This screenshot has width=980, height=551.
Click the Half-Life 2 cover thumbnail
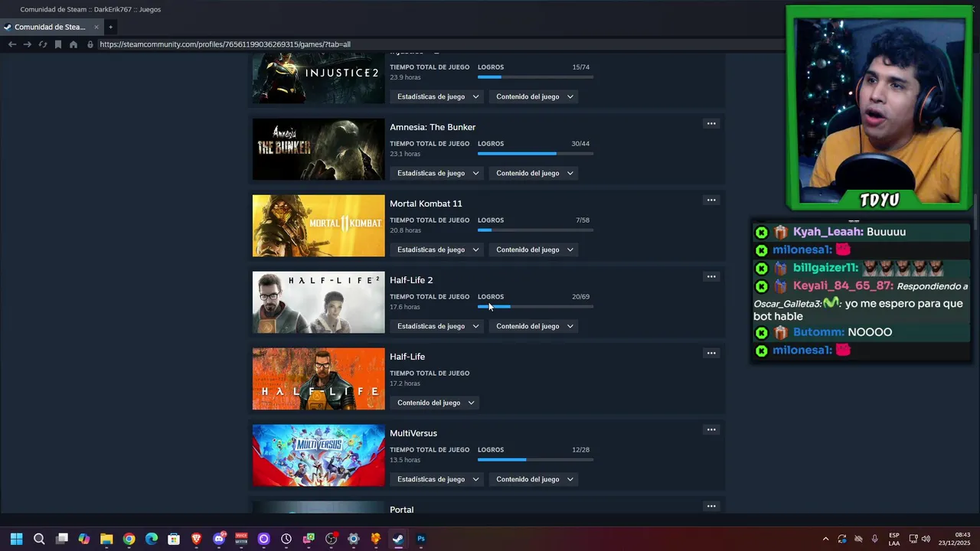[318, 302]
